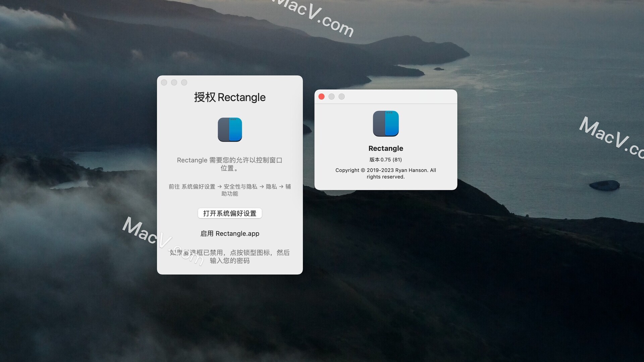The height and width of the screenshot is (362, 644).
Task: Click the Rectangle 需要您的允许 description text
Action: pyautogui.click(x=230, y=164)
